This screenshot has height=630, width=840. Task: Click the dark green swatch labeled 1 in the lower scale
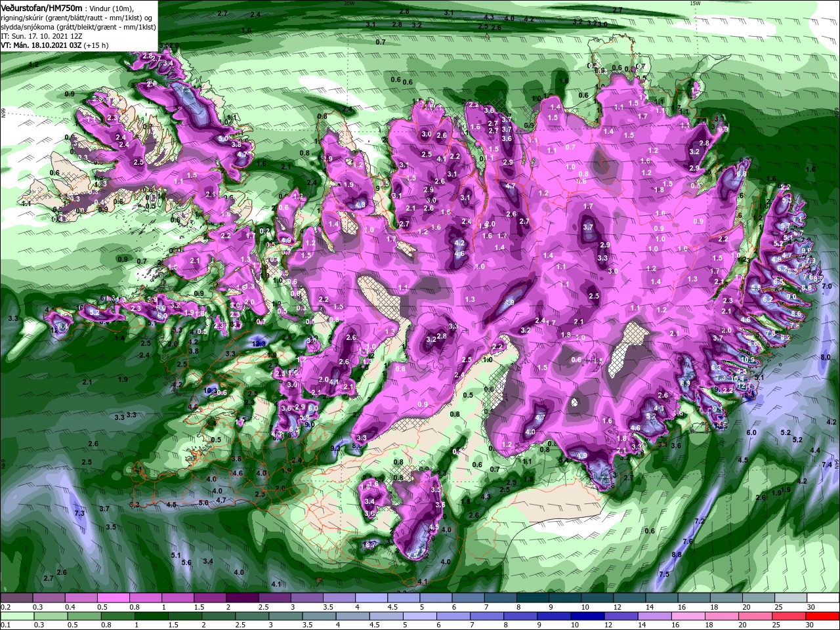pos(152,616)
